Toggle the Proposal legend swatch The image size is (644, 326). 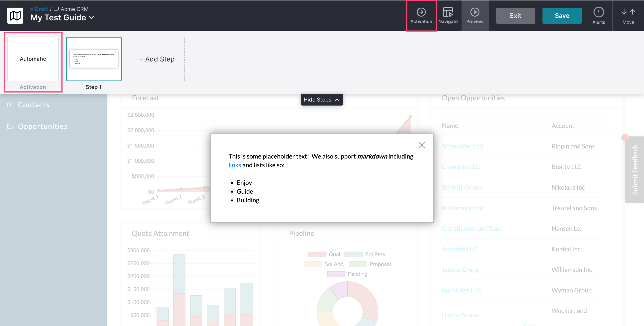pyautogui.click(x=358, y=264)
